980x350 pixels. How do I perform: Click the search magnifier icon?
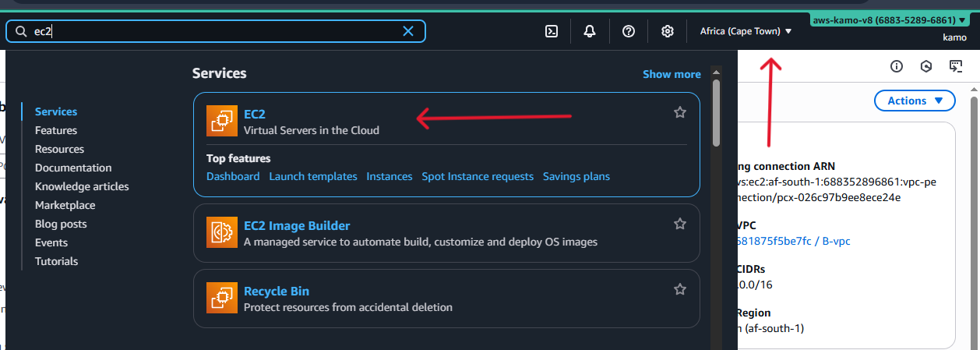coord(21,32)
